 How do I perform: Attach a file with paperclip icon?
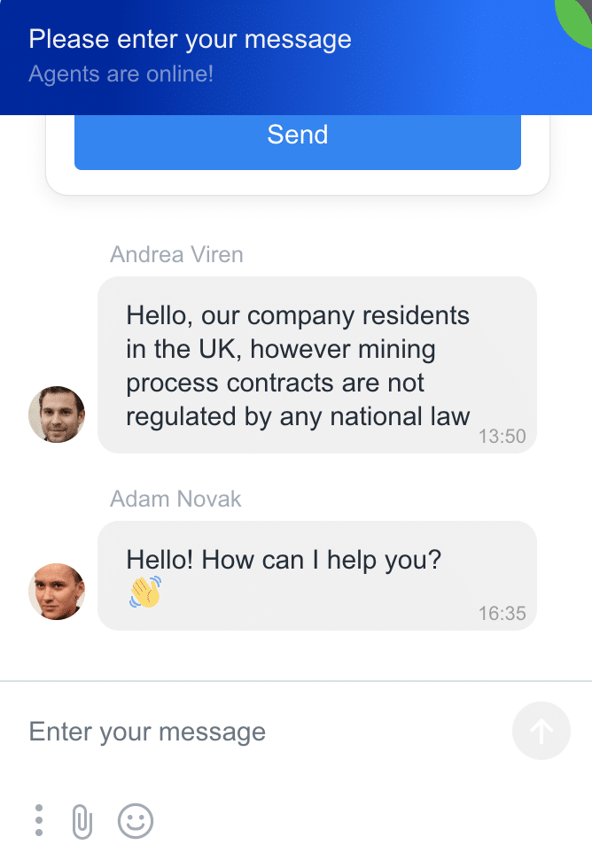tap(82, 822)
